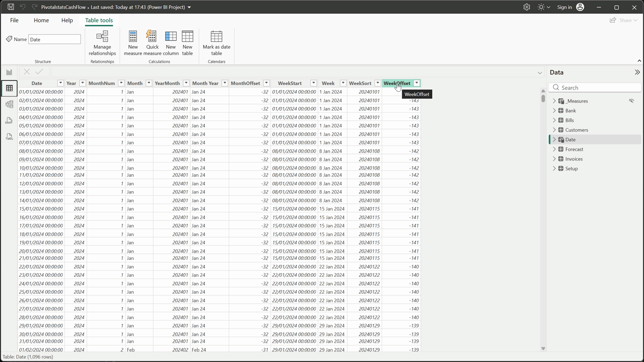The height and width of the screenshot is (362, 644).
Task: Switch to Home tab
Action: click(41, 20)
